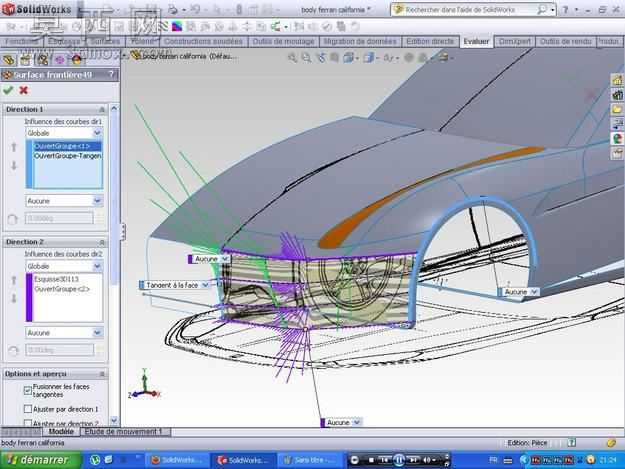Open the Constructions soudées tab
The image size is (625, 469).
203,41
